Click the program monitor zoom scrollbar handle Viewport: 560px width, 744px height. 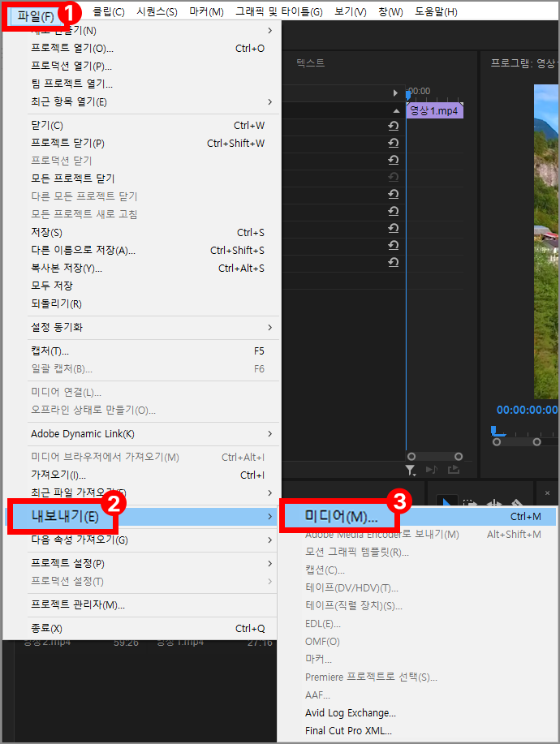pyautogui.click(x=516, y=441)
